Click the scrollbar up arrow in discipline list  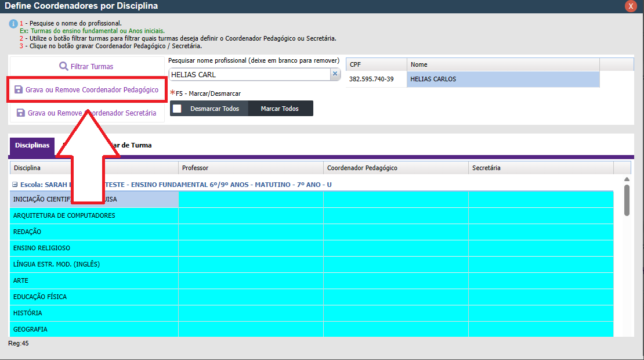point(627,179)
